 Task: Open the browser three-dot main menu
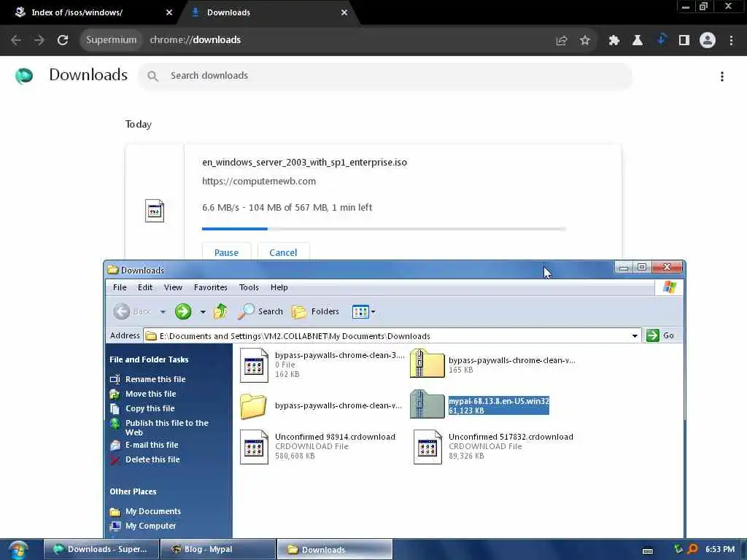tap(731, 41)
